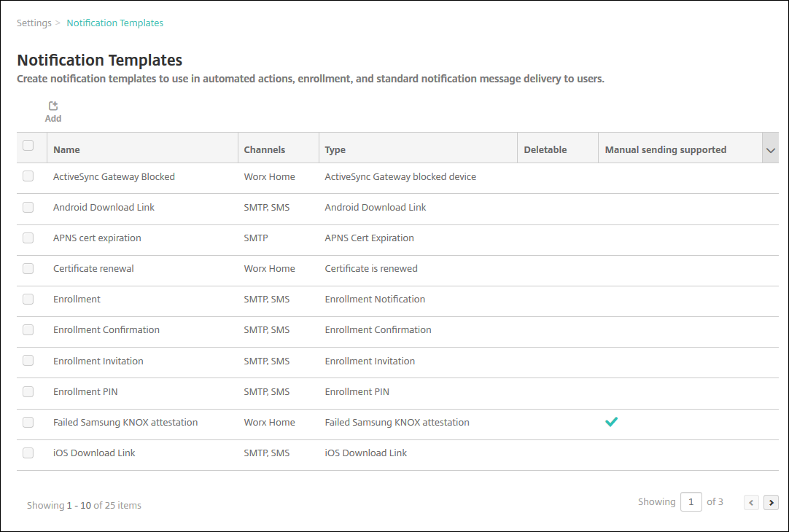The image size is (789, 532).
Task: Sort by the Channels column header
Action: tap(264, 149)
